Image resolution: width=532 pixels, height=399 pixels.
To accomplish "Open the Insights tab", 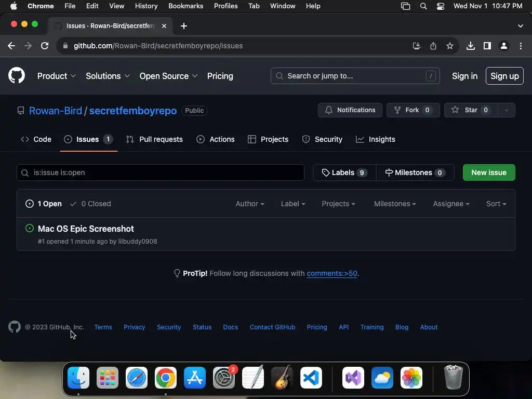I will pos(375,139).
